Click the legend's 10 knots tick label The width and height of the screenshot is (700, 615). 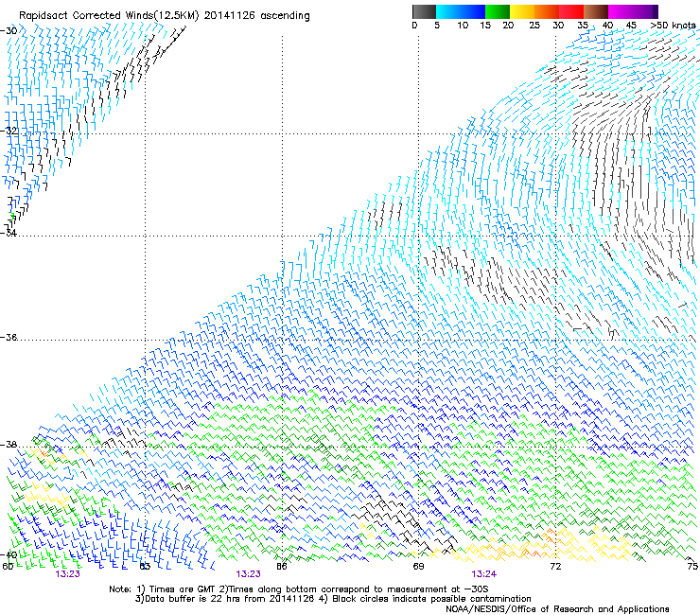(x=463, y=26)
